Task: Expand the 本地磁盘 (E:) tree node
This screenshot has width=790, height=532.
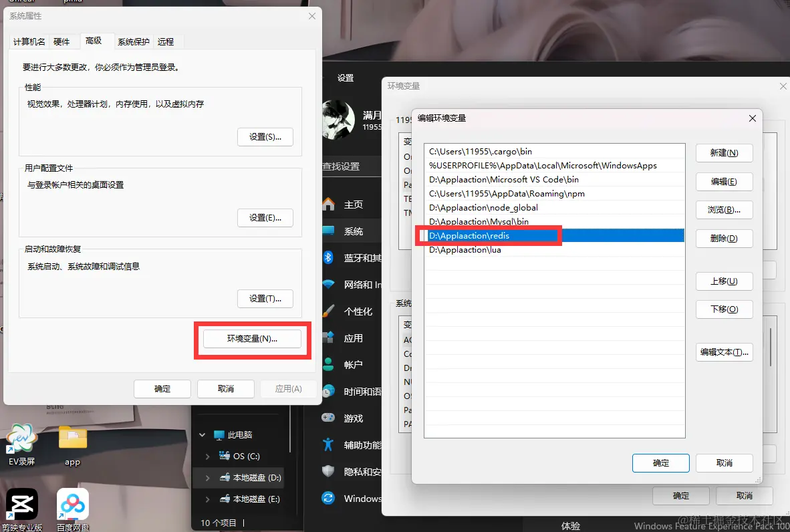Action: coord(208,499)
